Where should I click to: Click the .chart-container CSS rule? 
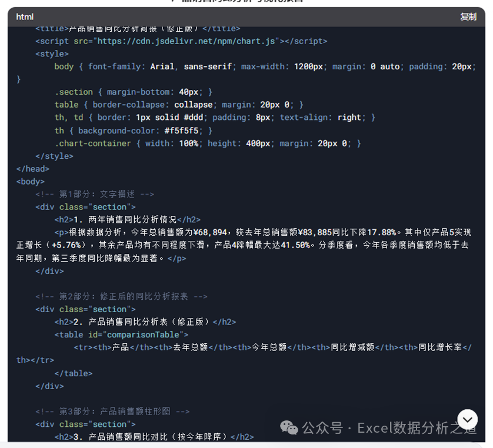click(208, 143)
